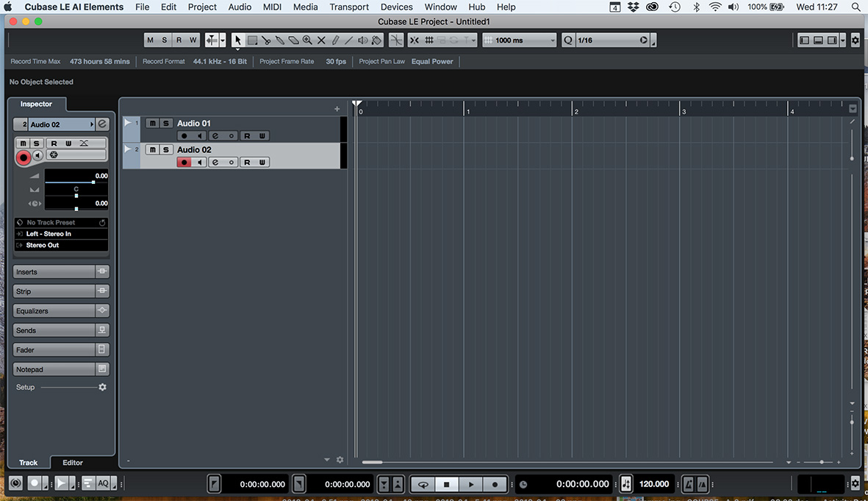The width and height of the screenshot is (868, 501).
Task: Toggle Monitor on Audio 02 track
Action: pos(200,163)
